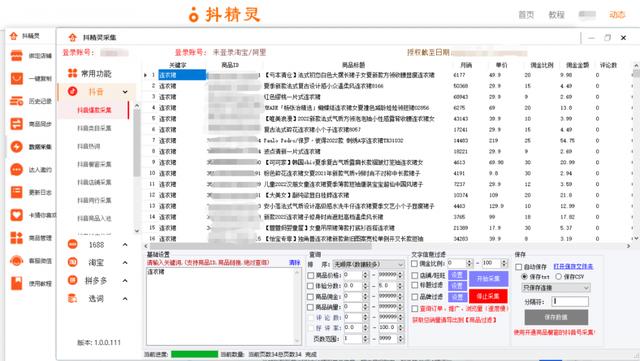Screen dimensions: 640x361
Task: Click the 拼多多 section icon
Action: [73, 280]
